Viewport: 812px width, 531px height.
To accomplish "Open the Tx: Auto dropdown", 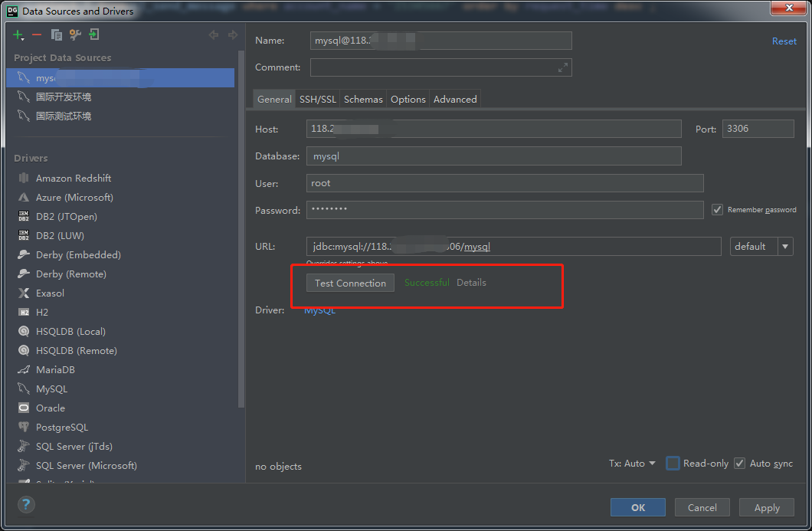I will pos(632,463).
